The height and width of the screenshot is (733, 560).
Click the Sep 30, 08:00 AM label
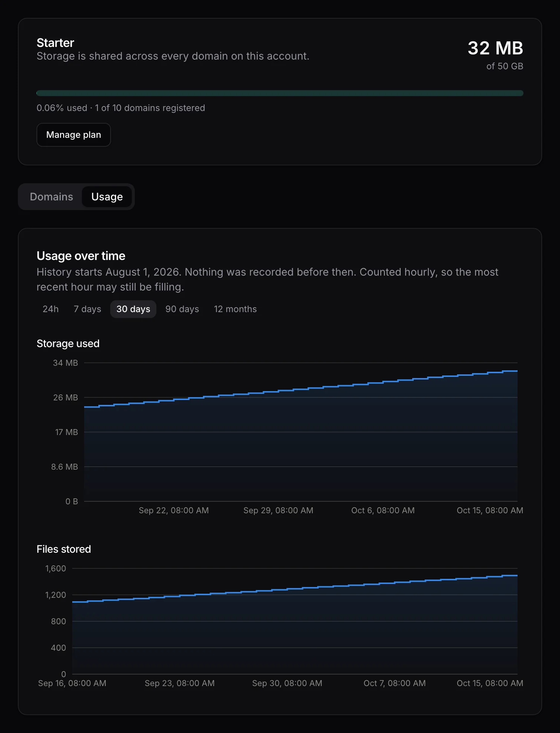(287, 683)
